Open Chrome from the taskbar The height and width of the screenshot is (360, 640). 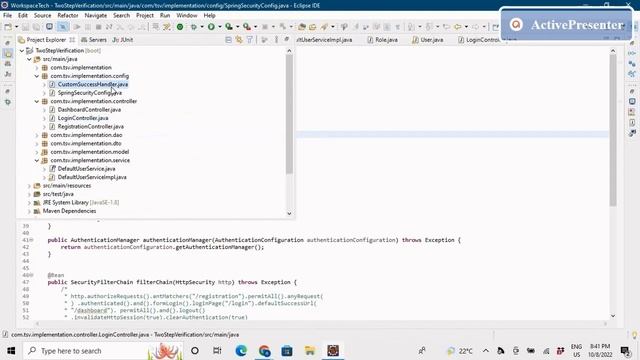point(264,351)
